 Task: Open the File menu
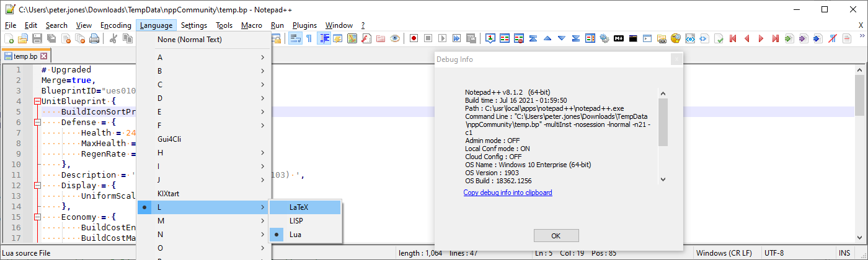[11, 25]
